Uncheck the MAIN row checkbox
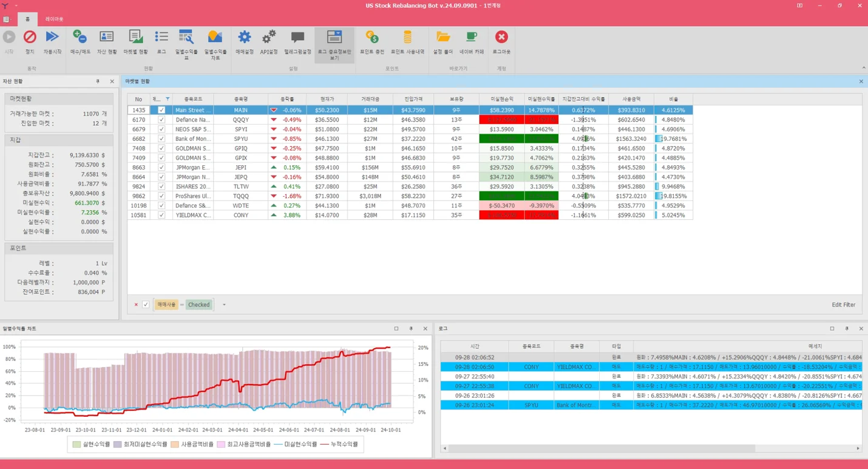868x469 pixels. click(x=161, y=110)
